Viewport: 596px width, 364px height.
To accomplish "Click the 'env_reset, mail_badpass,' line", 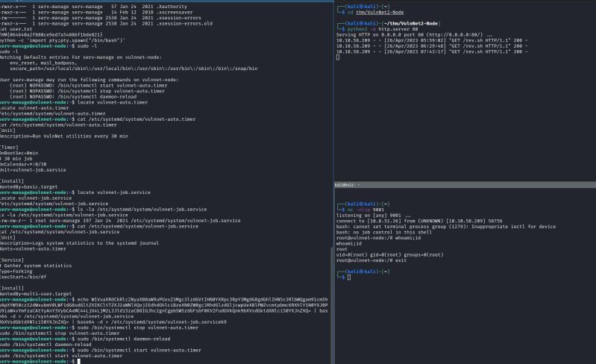I will 43,63.
